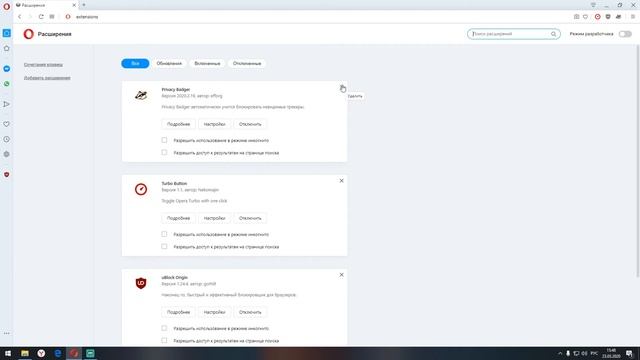This screenshot has width=640, height=360.
Task: Open Настройки for uBlock Origin
Action: click(x=214, y=312)
